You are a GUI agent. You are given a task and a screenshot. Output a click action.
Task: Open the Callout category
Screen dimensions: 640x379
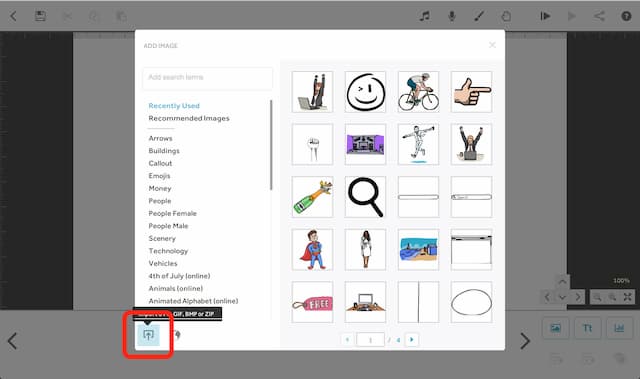point(160,163)
